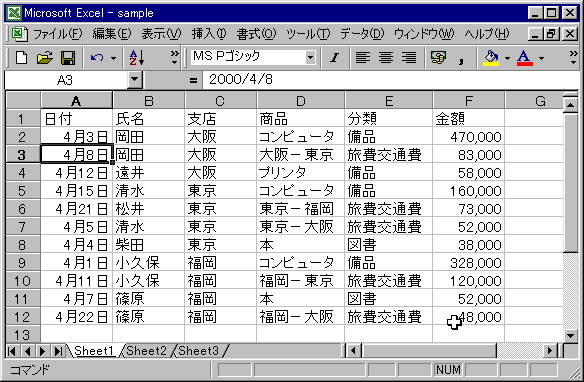584x382 pixels.
Task: Open the データ(D) menu
Action: pos(362,34)
